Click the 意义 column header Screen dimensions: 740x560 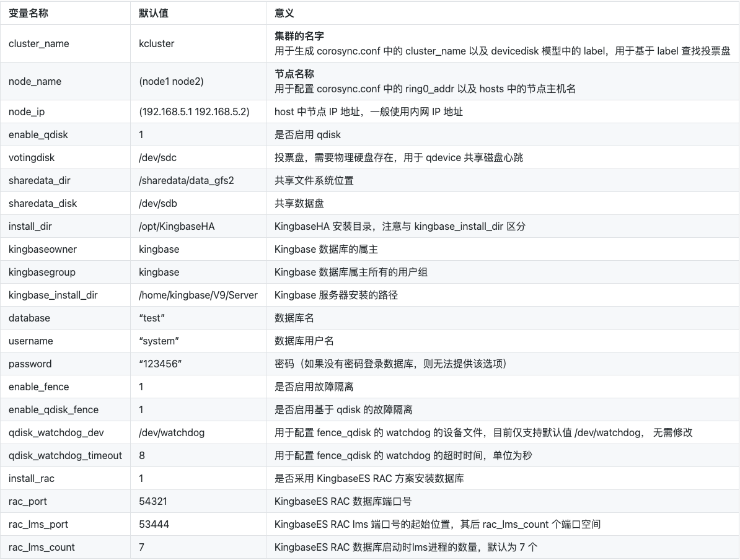[x=284, y=13]
